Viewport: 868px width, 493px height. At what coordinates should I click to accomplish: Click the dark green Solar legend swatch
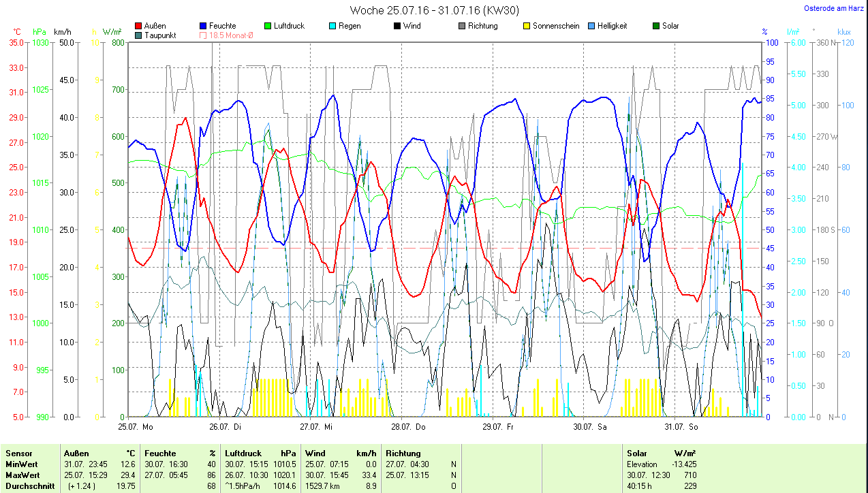[x=655, y=26]
